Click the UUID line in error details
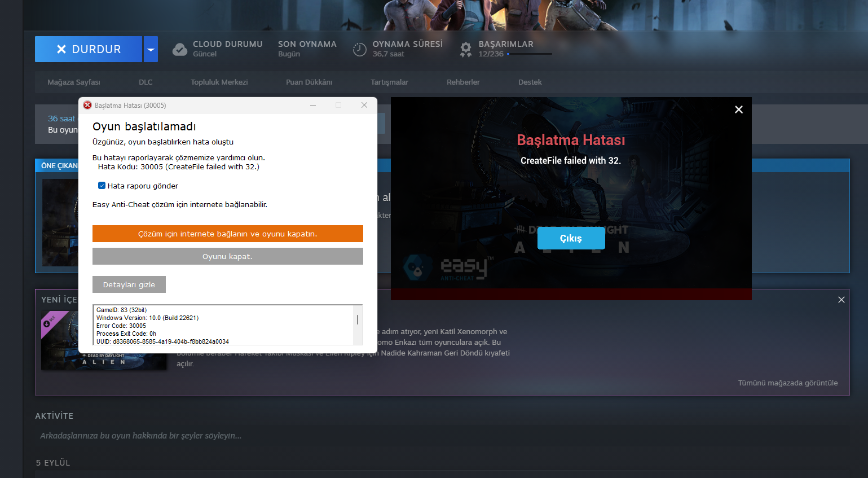 [162, 341]
